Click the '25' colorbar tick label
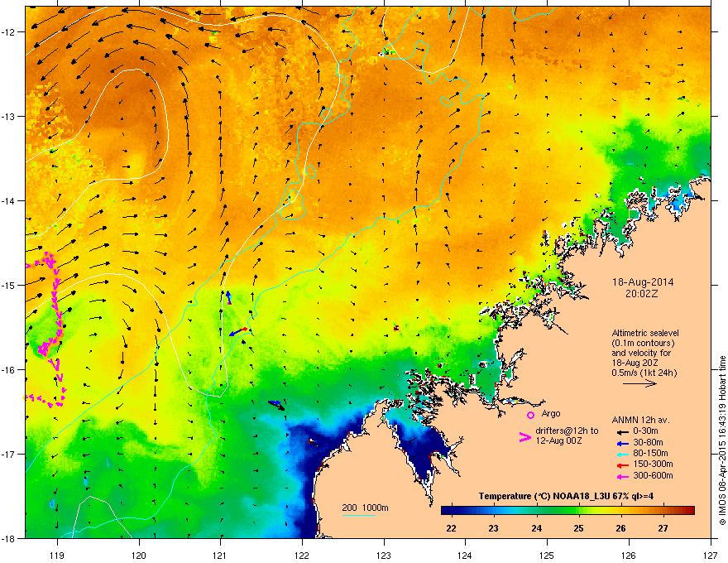Screen dimensions: 728x563 pos(578,528)
